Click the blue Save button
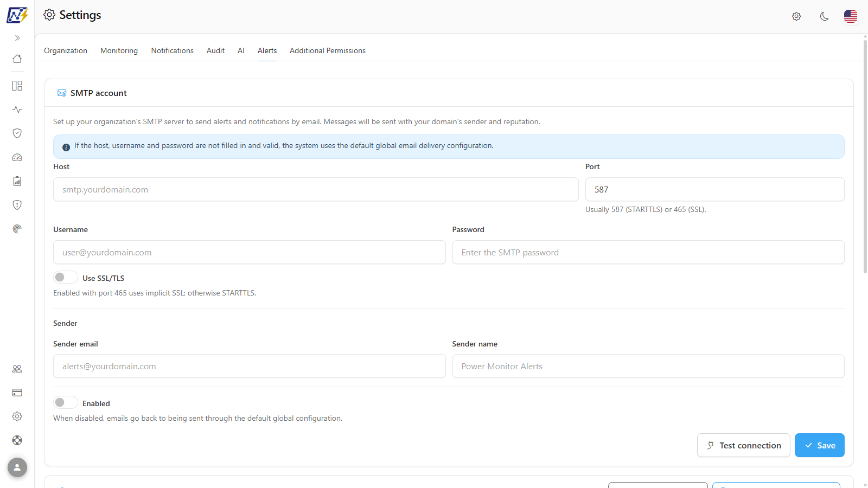The image size is (868, 488). tap(820, 445)
